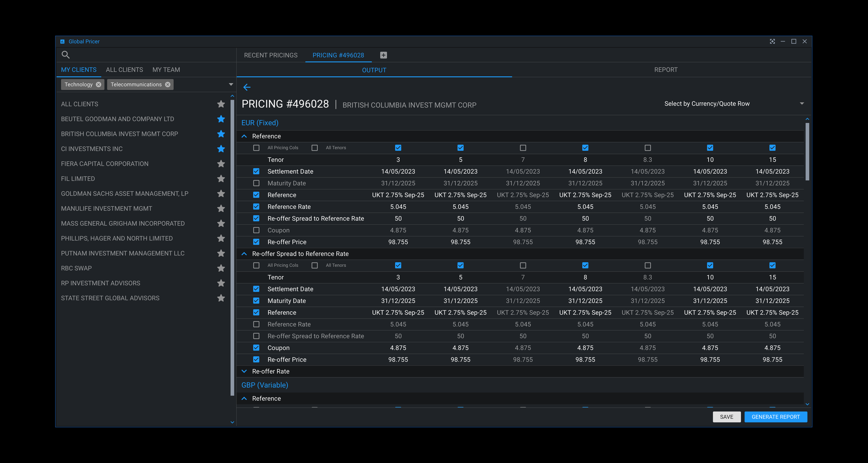Click the client list vertical scrollbar
The height and width of the screenshot is (463, 868).
coord(232,243)
